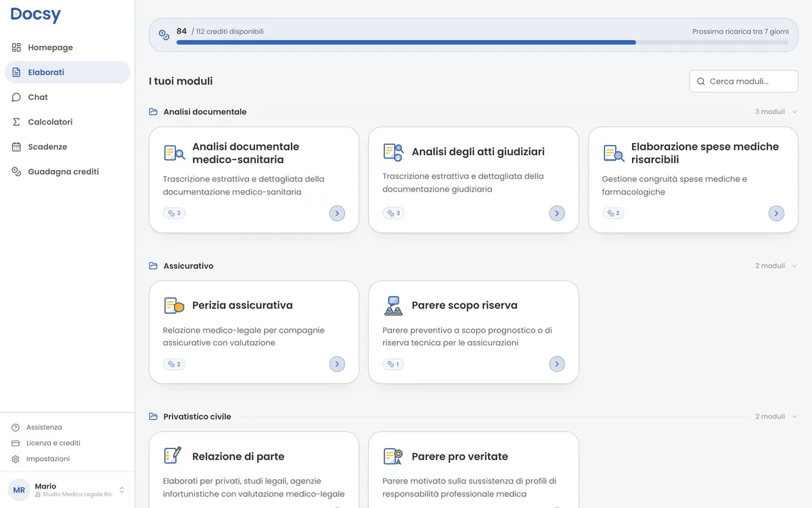The image size is (812, 508).
Task: Select Guadagna crediti in the sidebar
Action: coord(67,171)
